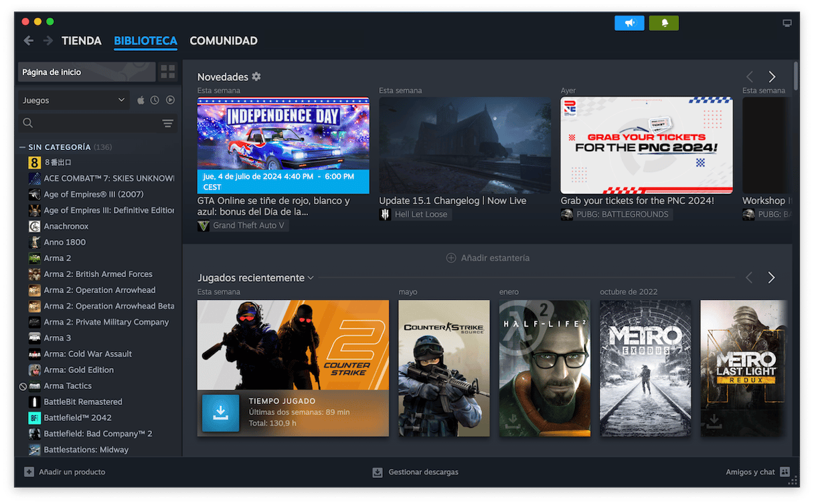Toggle the macOS Apple games filter
This screenshot has width=814, height=504.
click(x=141, y=100)
